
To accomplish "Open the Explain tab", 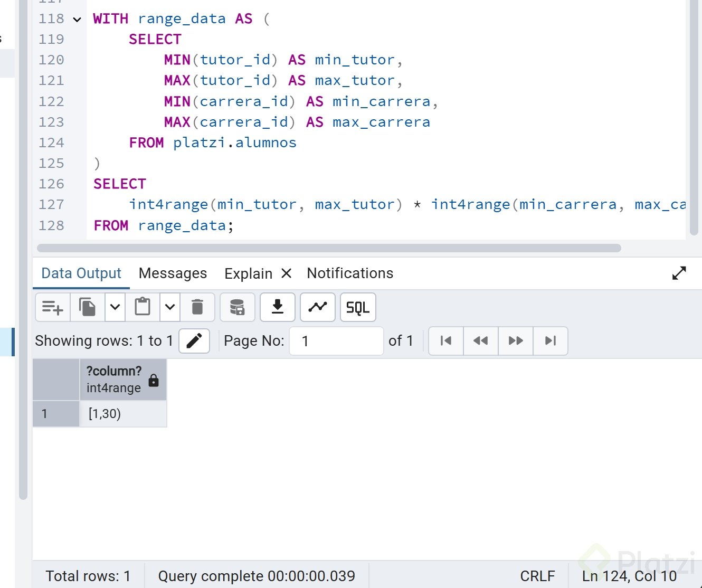I will point(249,273).
